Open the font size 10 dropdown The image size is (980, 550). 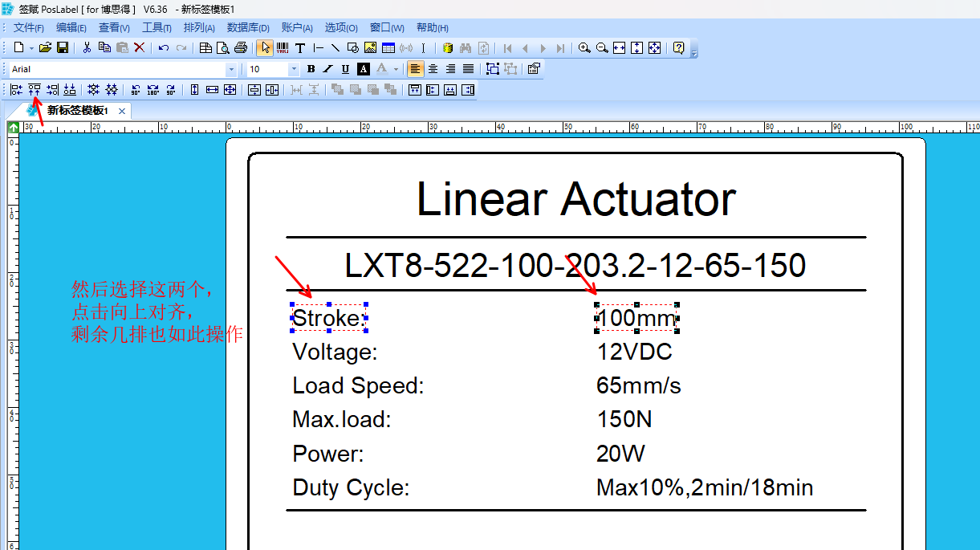[294, 70]
